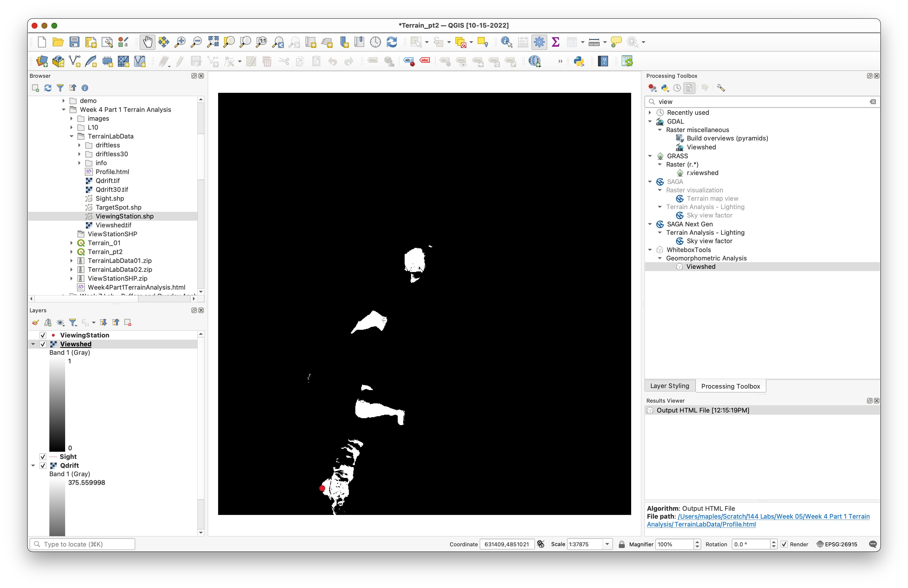908x588 pixels.
Task: Toggle the Sight layer checkbox
Action: 43,457
